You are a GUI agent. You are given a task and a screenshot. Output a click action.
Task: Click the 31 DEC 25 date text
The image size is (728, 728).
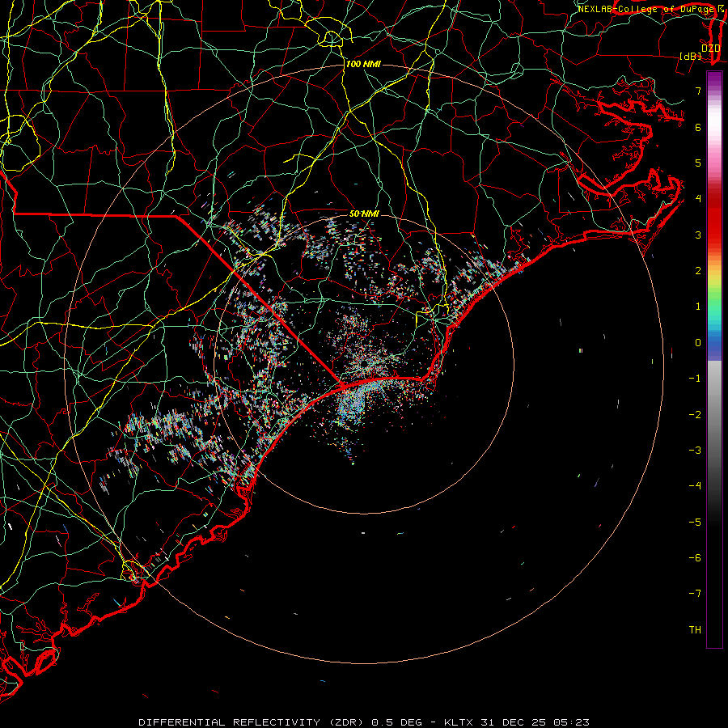coord(513,722)
